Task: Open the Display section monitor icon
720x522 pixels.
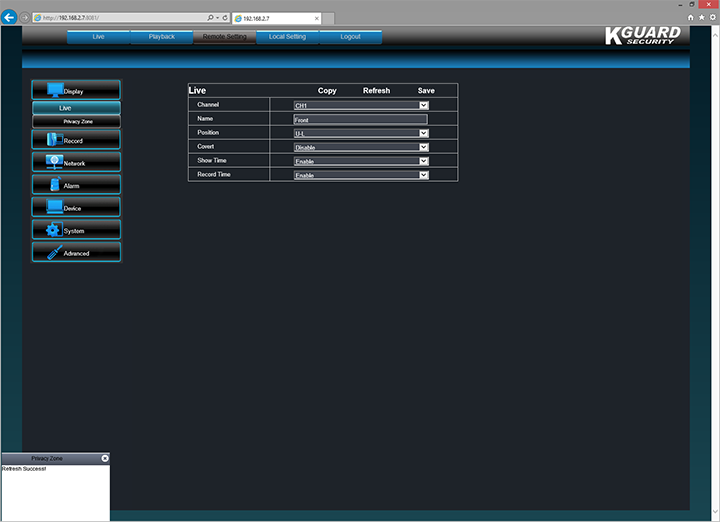Action: [x=55, y=90]
